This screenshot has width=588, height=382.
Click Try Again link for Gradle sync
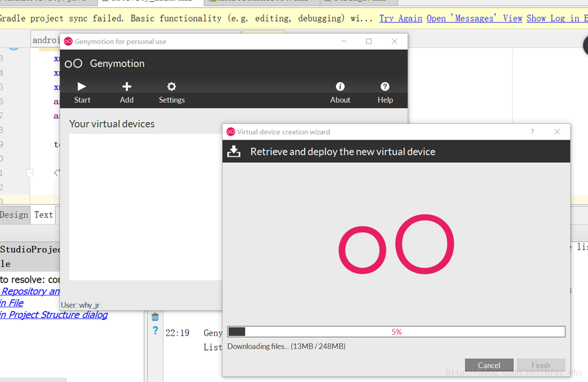401,18
